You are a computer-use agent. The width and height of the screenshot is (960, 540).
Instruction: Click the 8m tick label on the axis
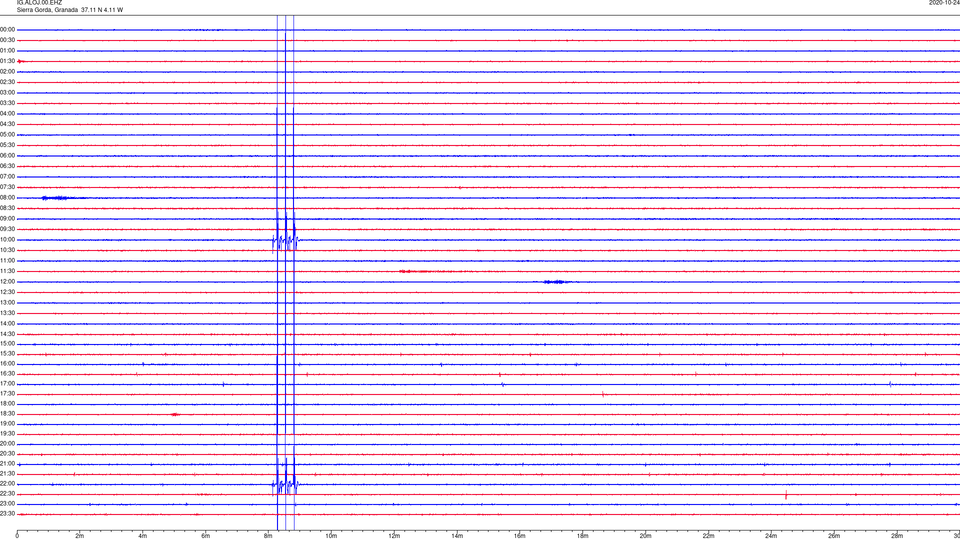[268, 536]
